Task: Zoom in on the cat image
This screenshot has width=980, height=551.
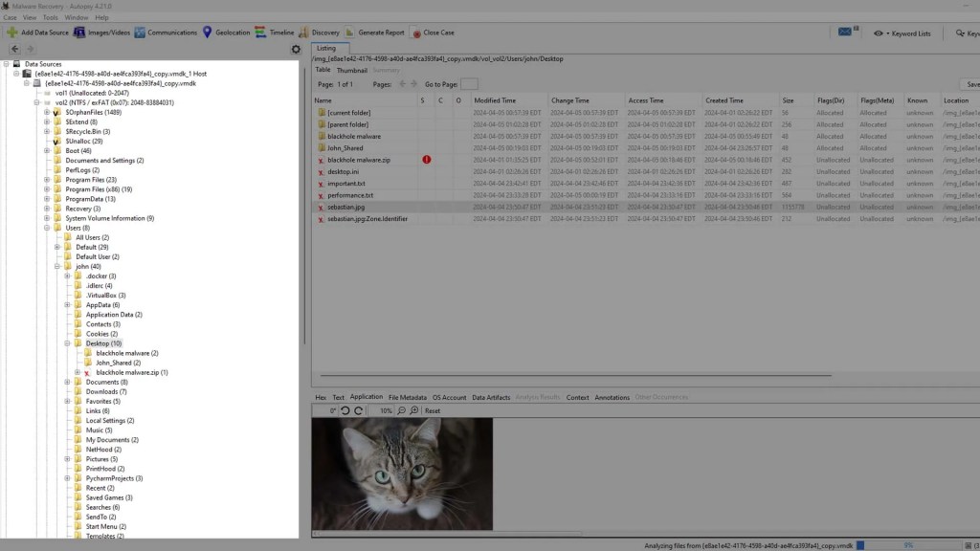Action: point(413,410)
